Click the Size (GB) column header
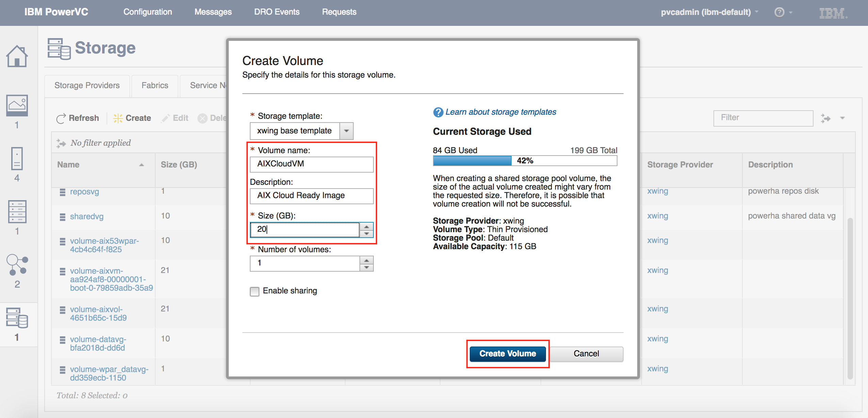868x418 pixels. [x=179, y=165]
